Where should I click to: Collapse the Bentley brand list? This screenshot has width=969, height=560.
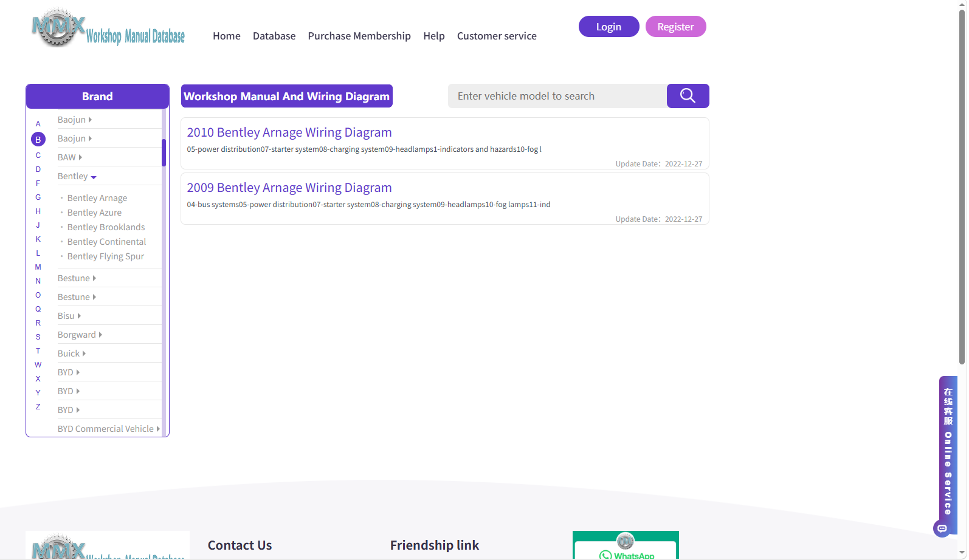(x=77, y=176)
